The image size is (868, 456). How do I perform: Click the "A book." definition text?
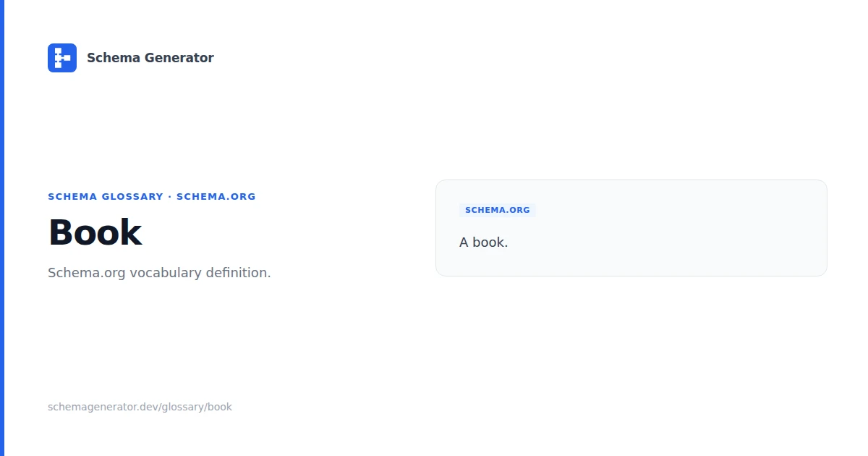[484, 242]
